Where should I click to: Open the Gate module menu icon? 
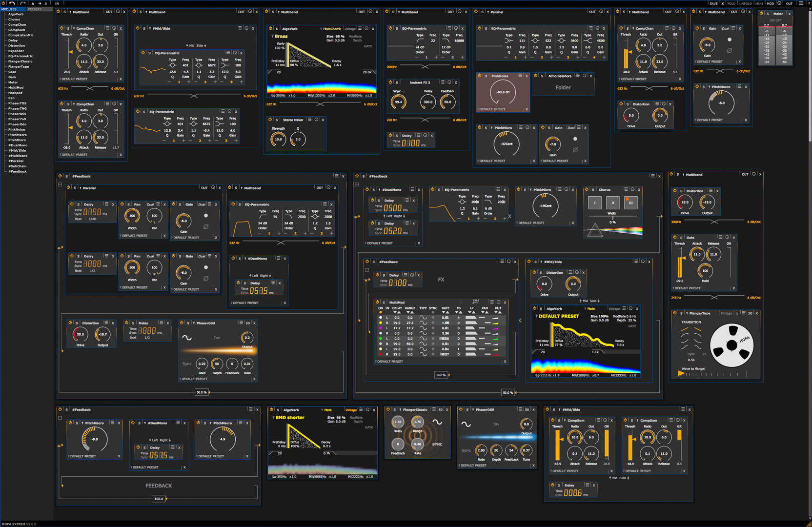pos(720,237)
